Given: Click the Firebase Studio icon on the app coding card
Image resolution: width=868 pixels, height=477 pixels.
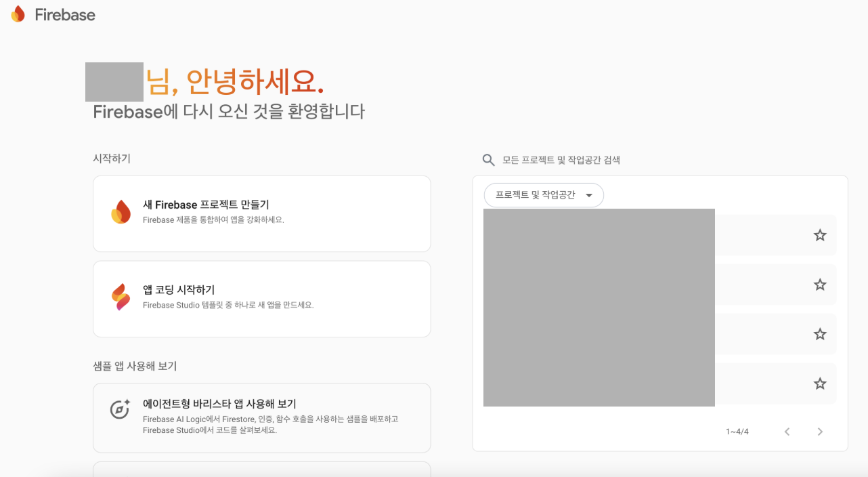Looking at the screenshot, I should pyautogui.click(x=121, y=297).
